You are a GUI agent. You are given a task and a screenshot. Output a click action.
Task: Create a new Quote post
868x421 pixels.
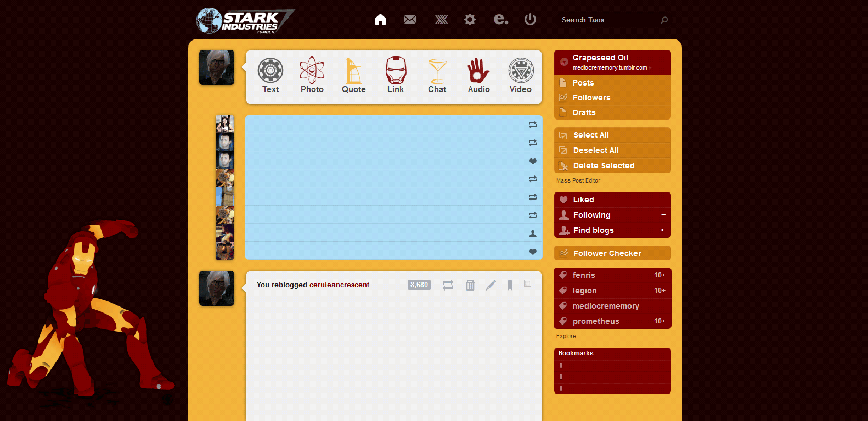354,76
